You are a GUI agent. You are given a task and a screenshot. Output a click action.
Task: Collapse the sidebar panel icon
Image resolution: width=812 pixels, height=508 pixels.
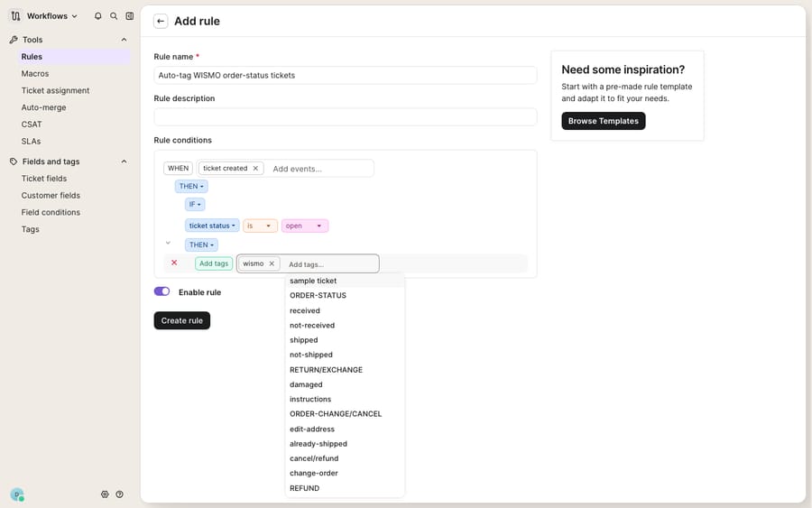pyautogui.click(x=129, y=16)
